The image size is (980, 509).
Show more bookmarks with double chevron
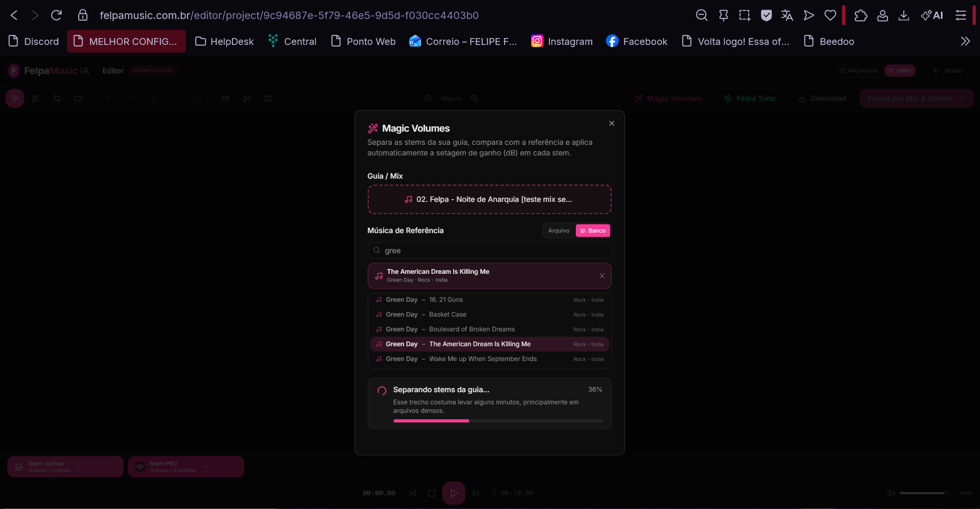965,41
